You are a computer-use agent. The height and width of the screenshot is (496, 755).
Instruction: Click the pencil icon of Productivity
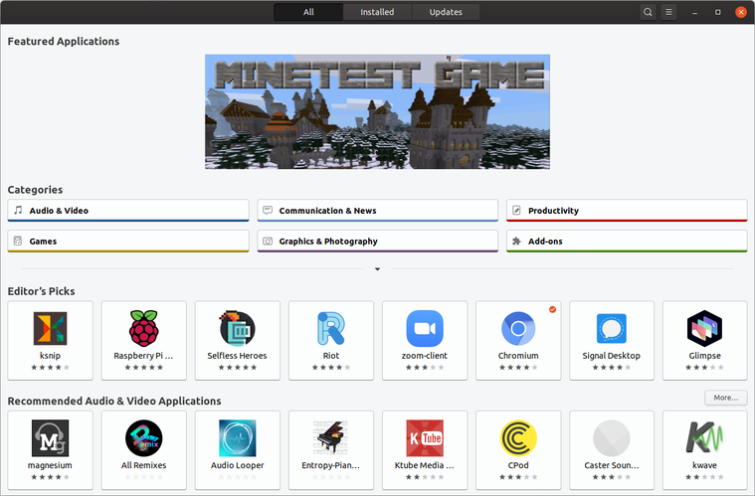(516, 210)
